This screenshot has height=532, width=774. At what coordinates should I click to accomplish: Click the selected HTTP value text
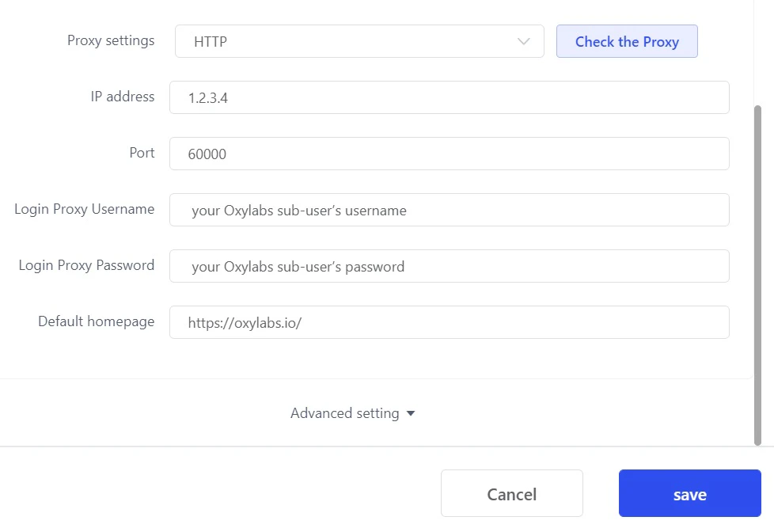click(211, 42)
